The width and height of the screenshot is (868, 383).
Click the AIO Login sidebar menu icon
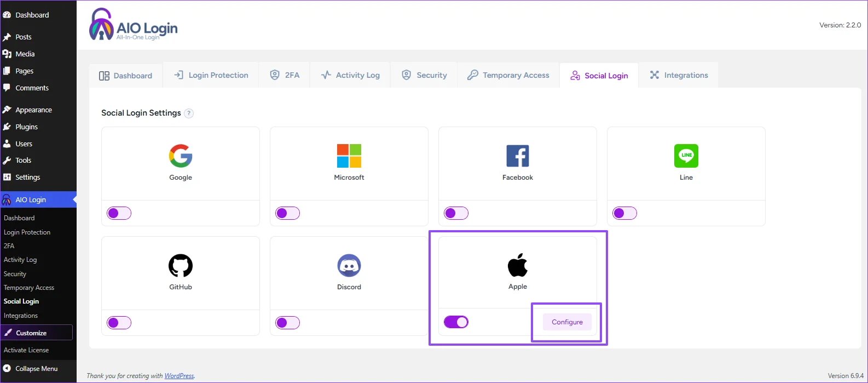7,200
